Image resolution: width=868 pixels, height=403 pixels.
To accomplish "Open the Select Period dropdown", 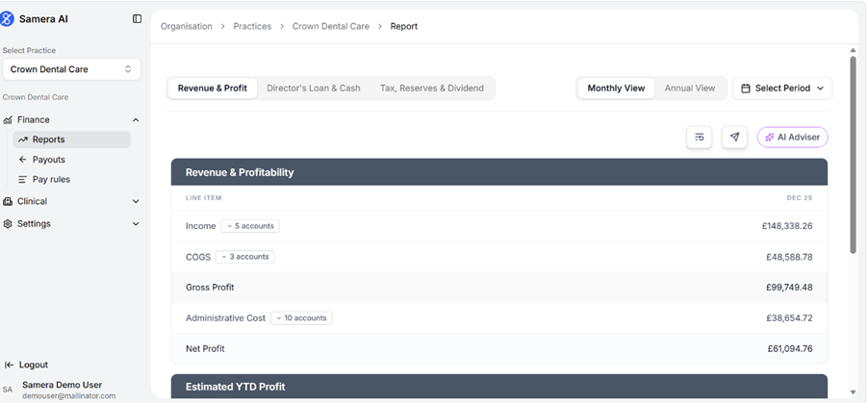I will point(781,88).
